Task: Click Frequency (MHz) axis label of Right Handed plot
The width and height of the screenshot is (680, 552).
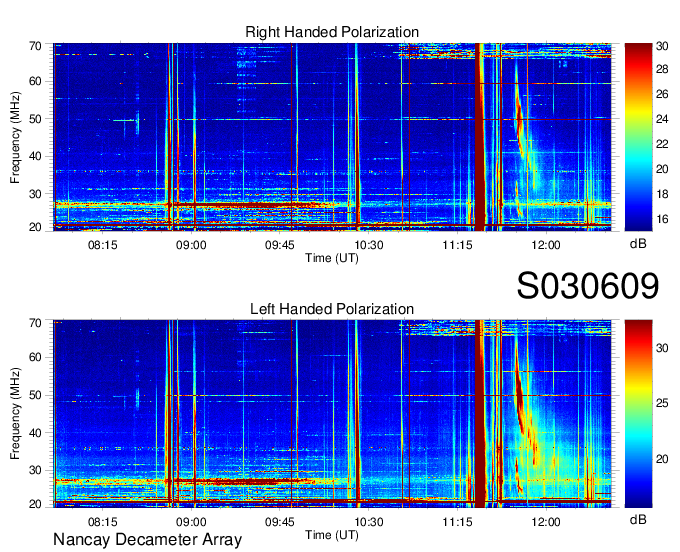Action: [x=15, y=137]
